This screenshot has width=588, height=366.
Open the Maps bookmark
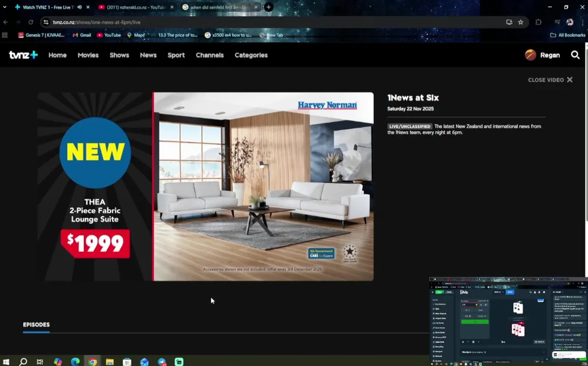[136, 35]
